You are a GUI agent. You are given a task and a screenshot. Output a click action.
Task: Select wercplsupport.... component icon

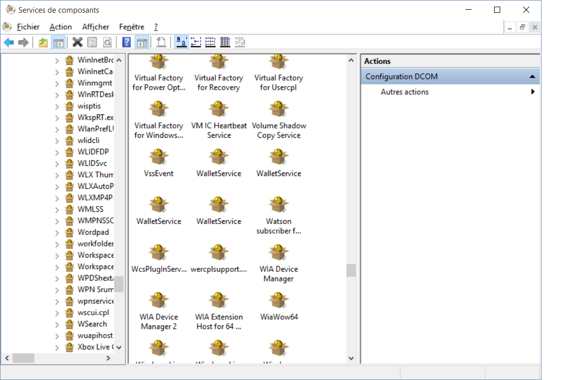(x=218, y=259)
